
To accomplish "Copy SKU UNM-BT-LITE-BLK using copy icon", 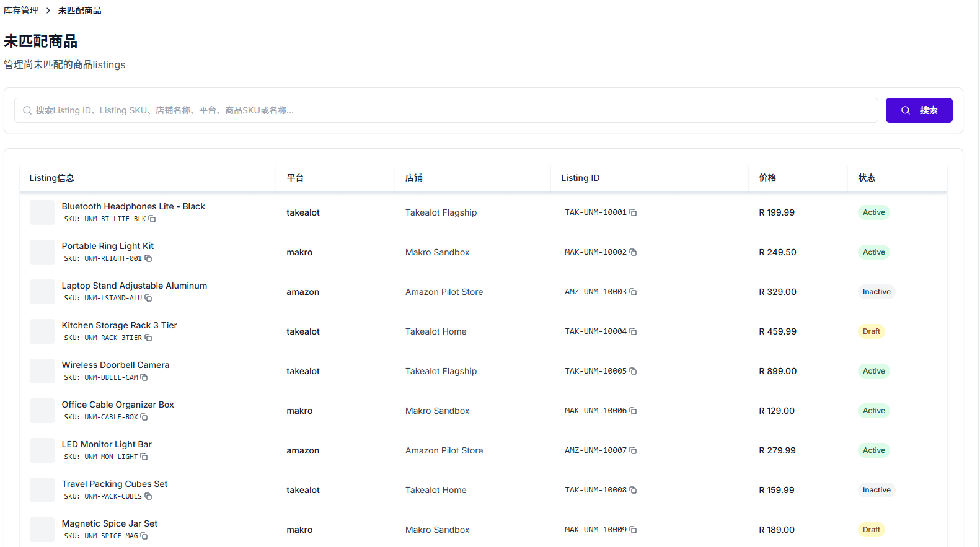I will 152,219.
